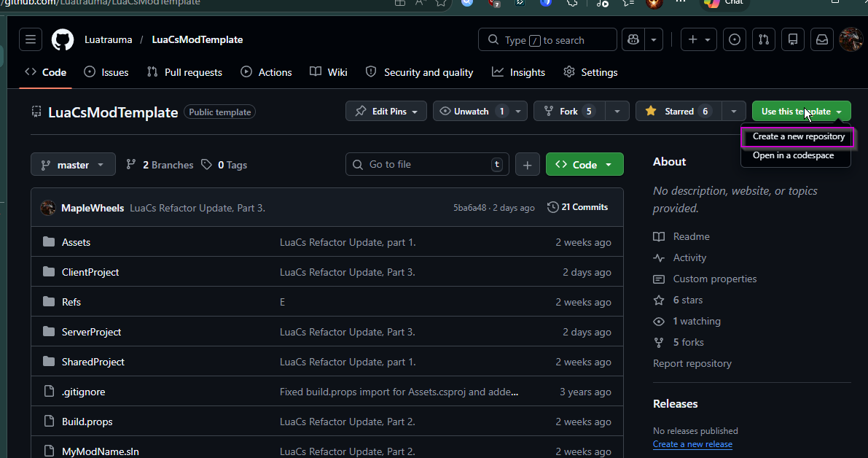Open pull requests icon in header
The image size is (868, 458).
[764, 40]
